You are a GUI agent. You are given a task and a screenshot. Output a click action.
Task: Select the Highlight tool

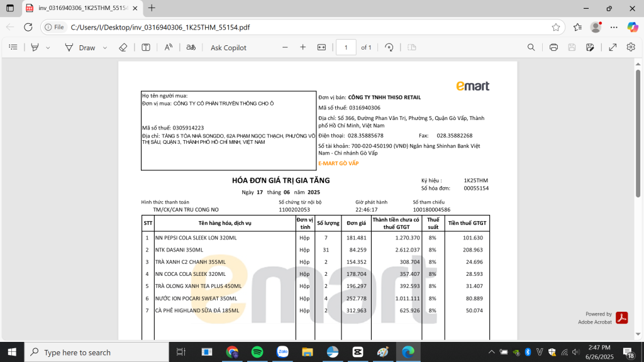pos(35,48)
